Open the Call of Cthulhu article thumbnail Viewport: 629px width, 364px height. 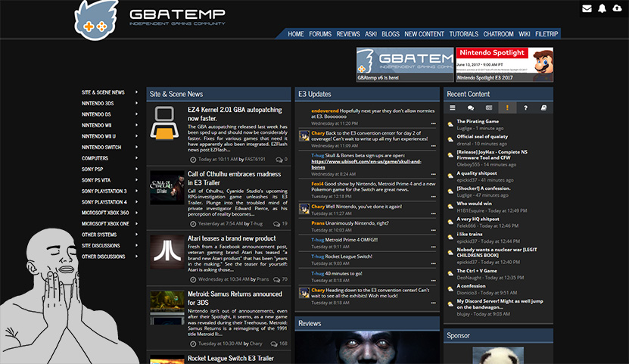167,188
